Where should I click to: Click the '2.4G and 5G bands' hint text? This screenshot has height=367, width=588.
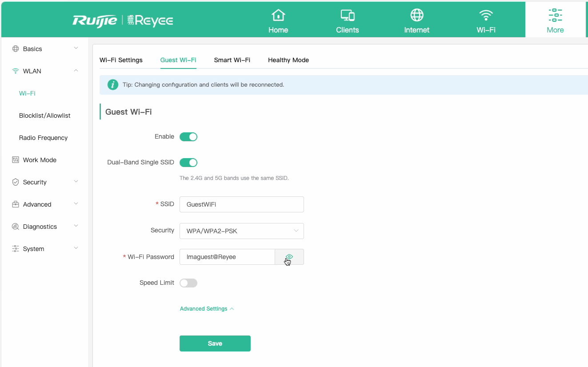coord(234,178)
